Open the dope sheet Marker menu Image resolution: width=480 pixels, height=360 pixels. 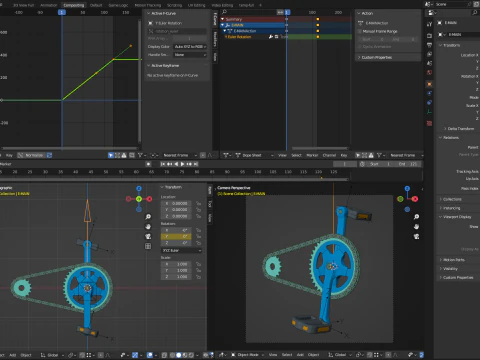pyautogui.click(x=312, y=155)
